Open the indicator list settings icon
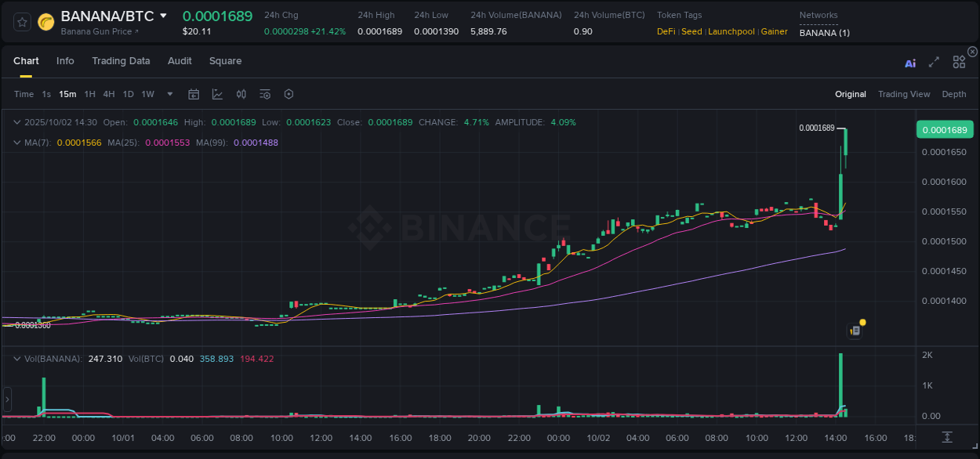The width and height of the screenshot is (980, 459). 265,94
